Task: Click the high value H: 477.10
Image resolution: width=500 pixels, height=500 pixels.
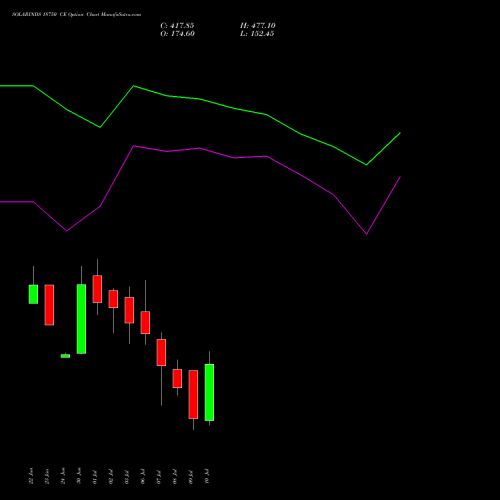Action: click(x=258, y=26)
